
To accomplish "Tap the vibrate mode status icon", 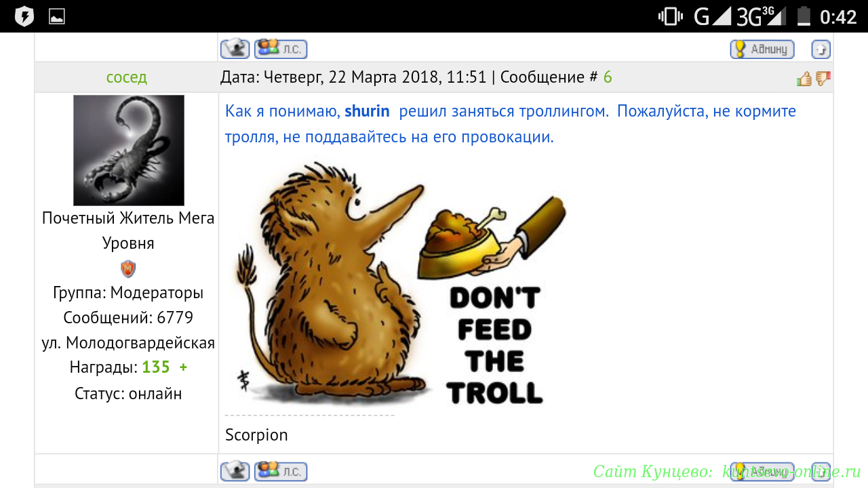I will pyautogui.click(x=671, y=16).
